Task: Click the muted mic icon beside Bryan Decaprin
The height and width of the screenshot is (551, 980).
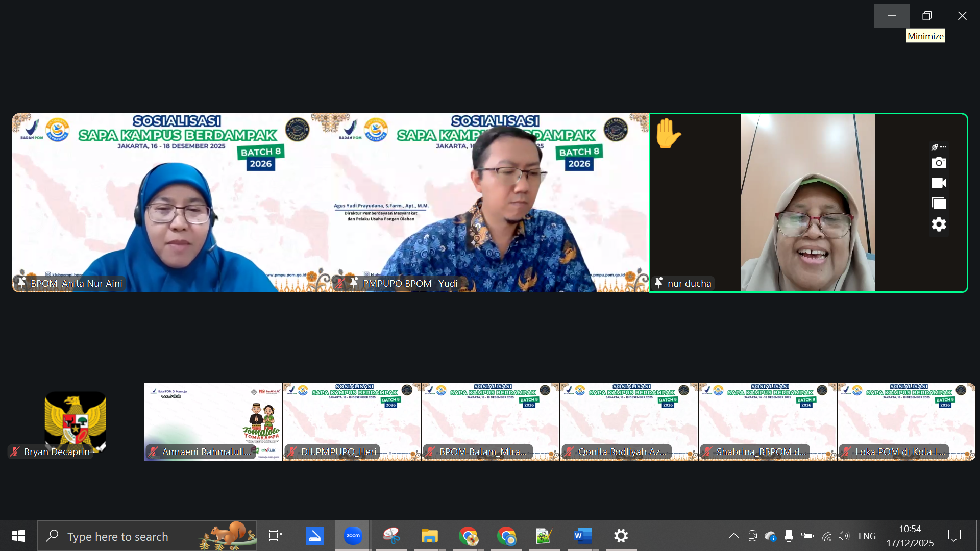Action: (x=15, y=452)
